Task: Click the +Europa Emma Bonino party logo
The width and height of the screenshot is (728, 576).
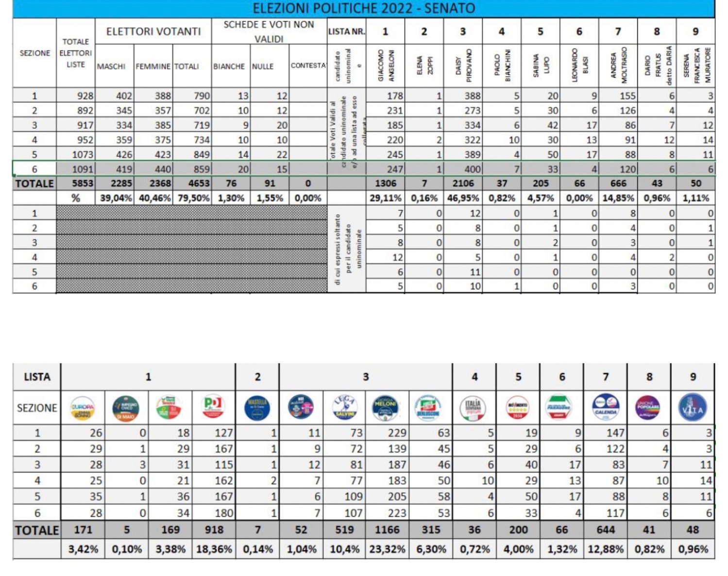Action: point(83,408)
